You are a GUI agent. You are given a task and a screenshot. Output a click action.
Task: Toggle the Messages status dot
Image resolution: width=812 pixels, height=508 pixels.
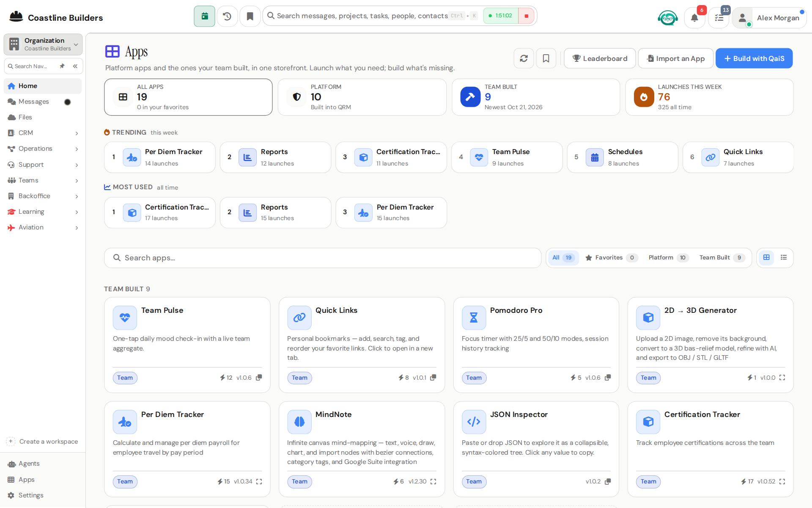(67, 102)
